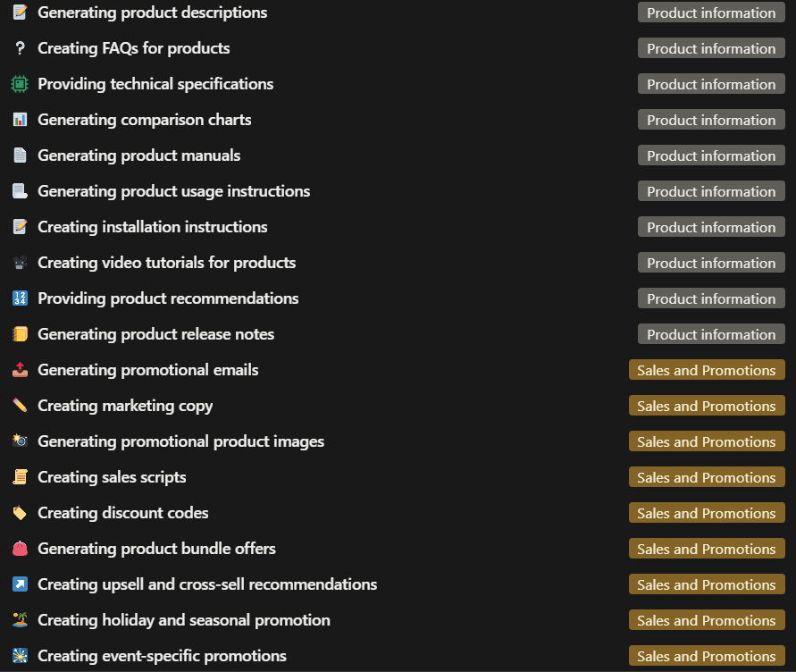Click the chip icon next to Providing technical specifications

[x=20, y=84]
